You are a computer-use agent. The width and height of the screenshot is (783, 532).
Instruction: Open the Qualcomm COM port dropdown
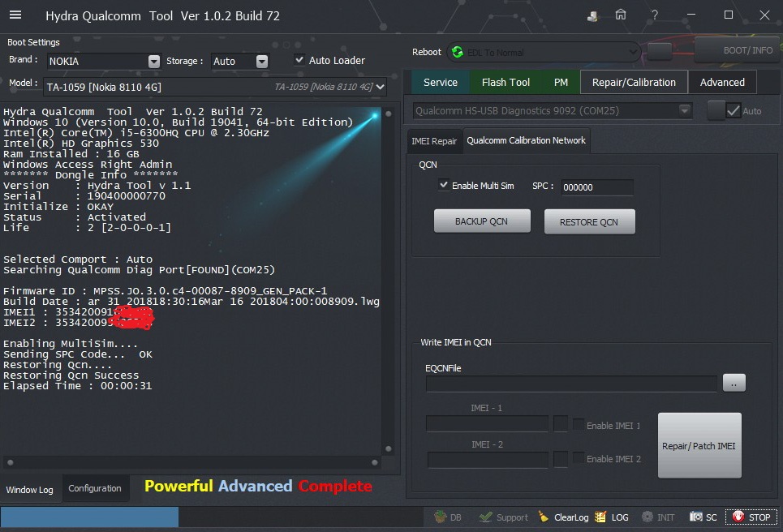coord(685,110)
